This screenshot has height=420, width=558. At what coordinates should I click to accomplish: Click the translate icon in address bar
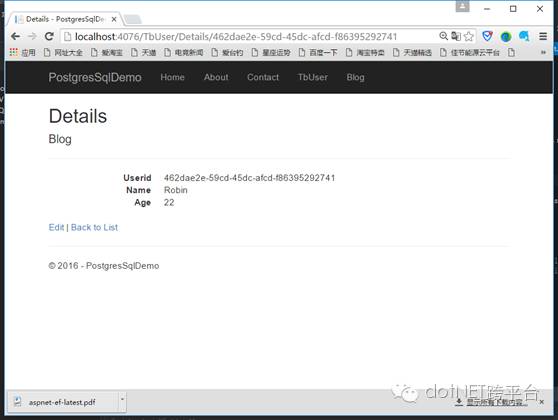coord(456,36)
